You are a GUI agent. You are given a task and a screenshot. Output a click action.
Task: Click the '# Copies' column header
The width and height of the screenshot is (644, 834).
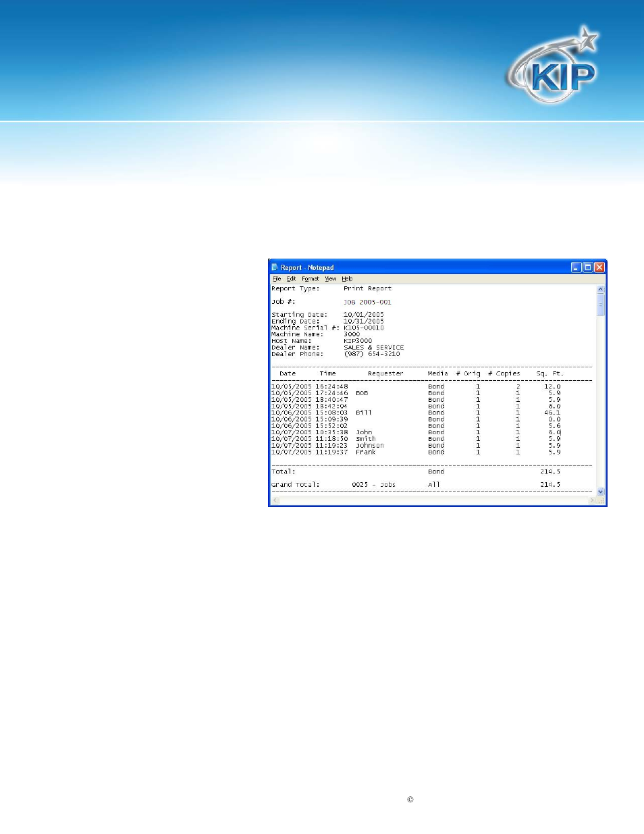point(504,373)
